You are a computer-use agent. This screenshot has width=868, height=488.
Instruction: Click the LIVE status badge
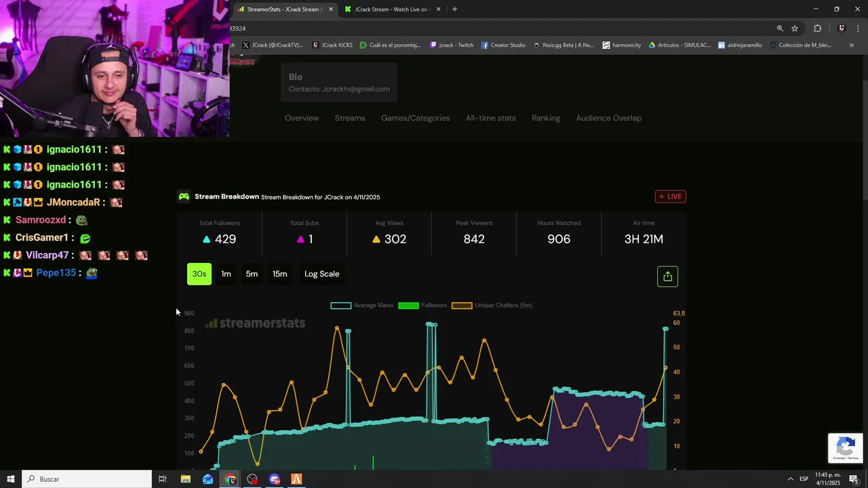click(671, 197)
